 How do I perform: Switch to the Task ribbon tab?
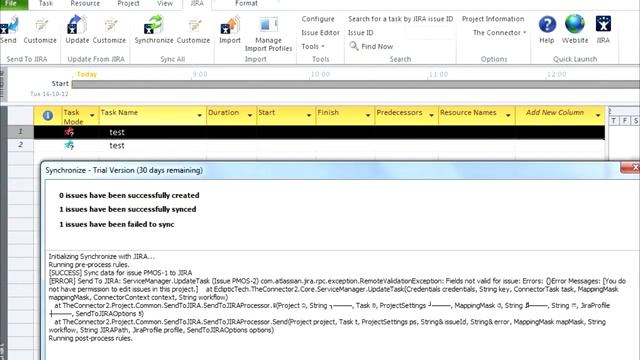tap(46, 4)
